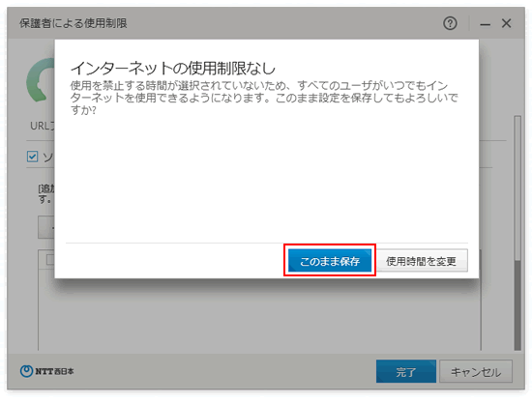
Task: Click the window title 保護者による使用制限
Action: click(x=73, y=23)
